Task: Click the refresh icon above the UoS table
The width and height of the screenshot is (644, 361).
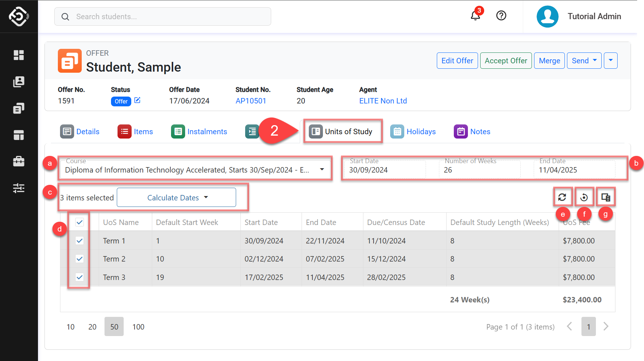Action: (562, 197)
